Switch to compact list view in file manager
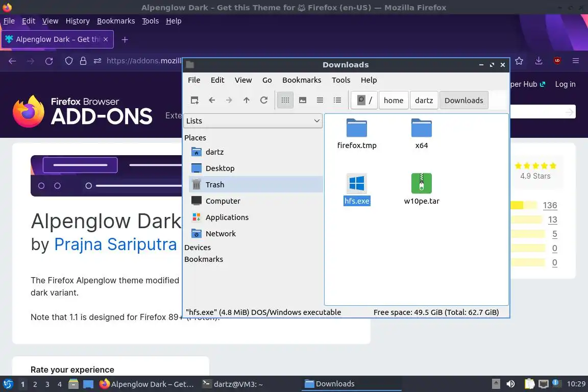 click(x=320, y=100)
